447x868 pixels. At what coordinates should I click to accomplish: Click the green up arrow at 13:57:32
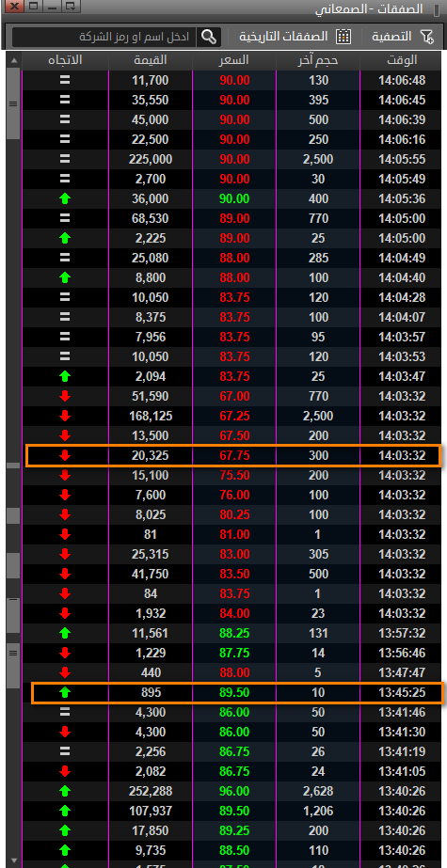(x=65, y=633)
